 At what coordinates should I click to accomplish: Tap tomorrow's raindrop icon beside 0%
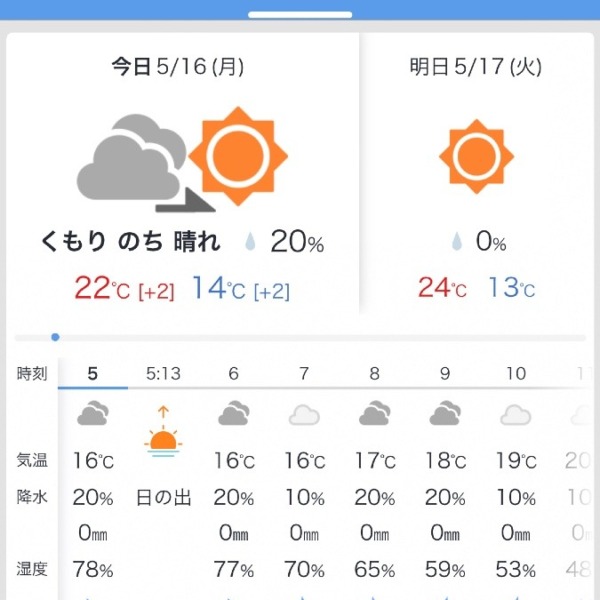click(457, 241)
